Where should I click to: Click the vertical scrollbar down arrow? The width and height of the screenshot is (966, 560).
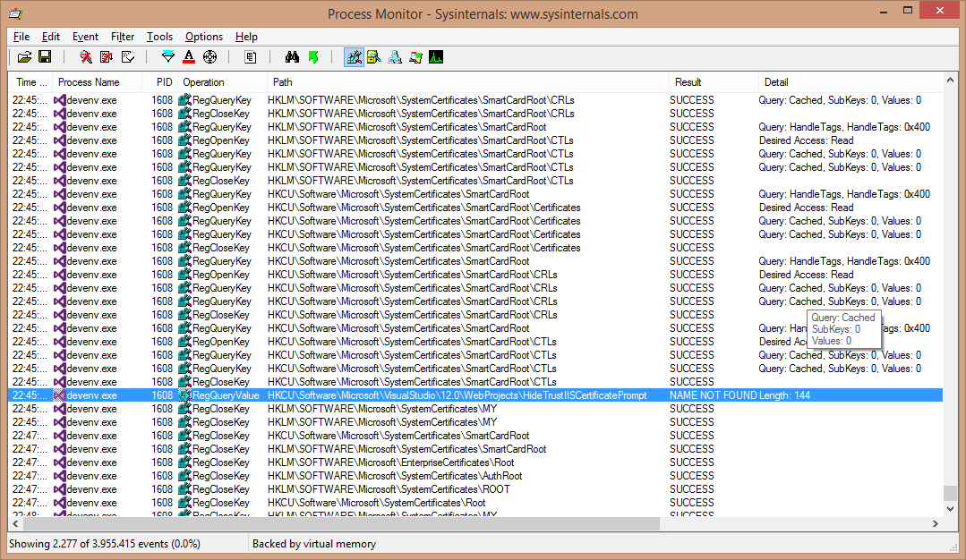[951, 509]
